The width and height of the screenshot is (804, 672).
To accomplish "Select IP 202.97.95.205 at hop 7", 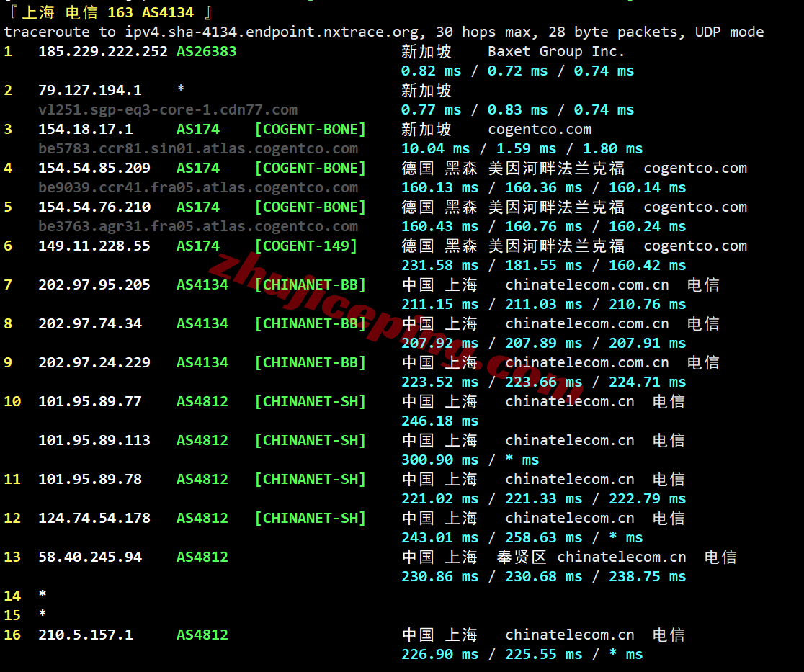I will tap(94, 285).
